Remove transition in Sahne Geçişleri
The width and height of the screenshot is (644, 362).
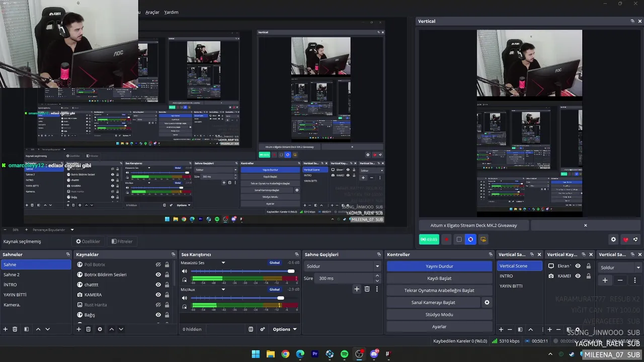coord(367,289)
